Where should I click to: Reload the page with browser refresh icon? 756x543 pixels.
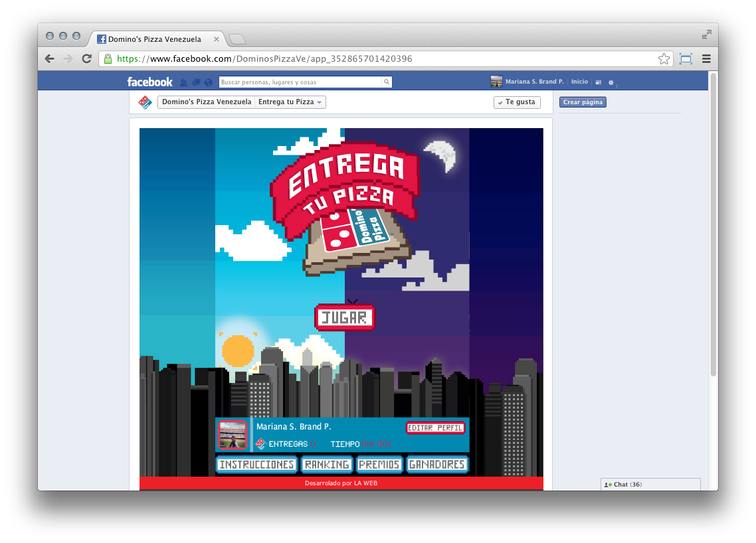[x=86, y=58]
